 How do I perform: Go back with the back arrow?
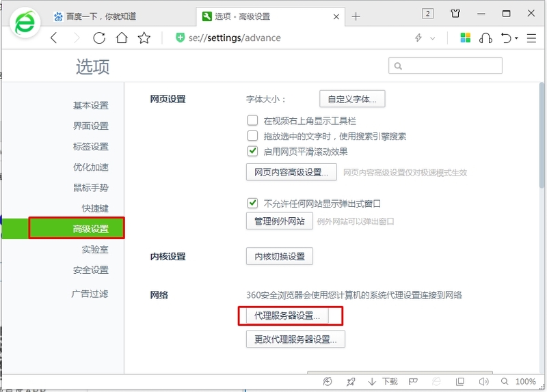click(54, 38)
